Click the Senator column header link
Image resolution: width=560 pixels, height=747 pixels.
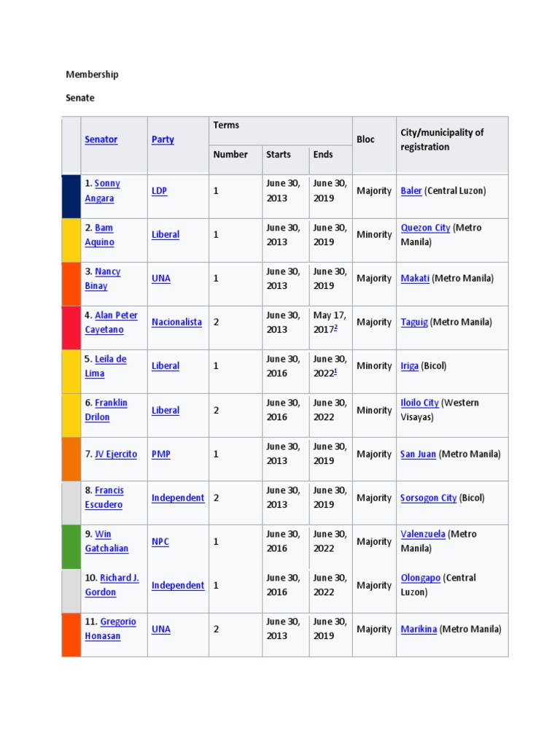[x=101, y=139]
